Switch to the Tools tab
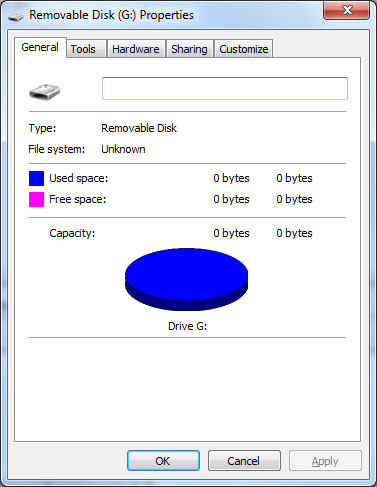The width and height of the screenshot is (377, 487). 83,49
